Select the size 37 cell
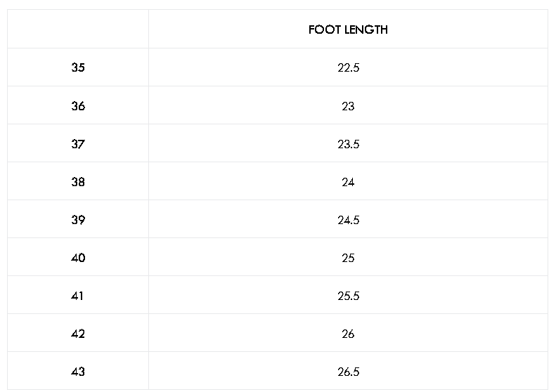556x392 pixels. (78, 143)
